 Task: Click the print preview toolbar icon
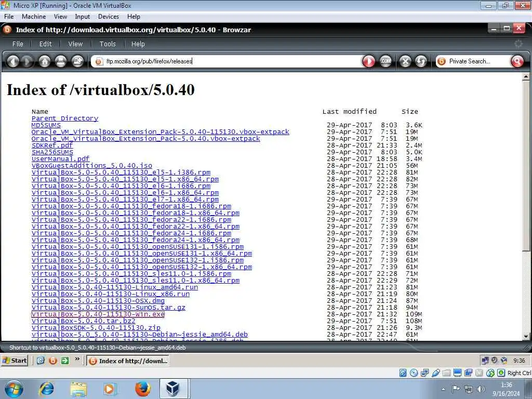[77, 61]
